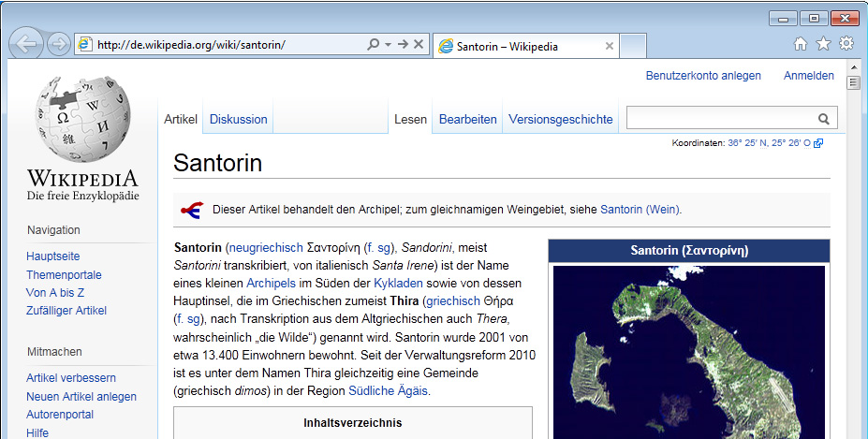Maximize the browser window
Screen dimensions: 868x439
coord(814,19)
